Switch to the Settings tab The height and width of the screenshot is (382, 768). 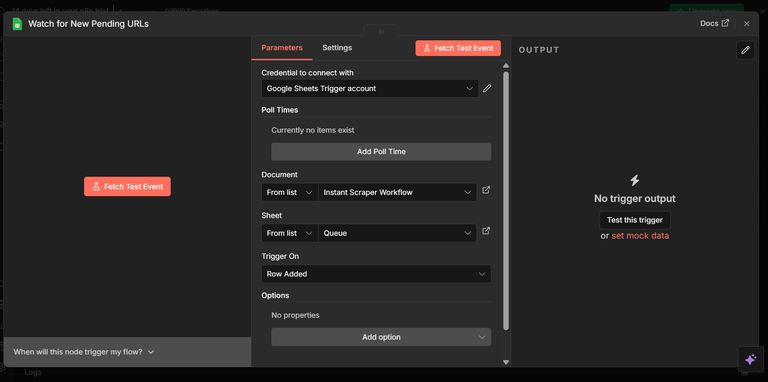337,48
